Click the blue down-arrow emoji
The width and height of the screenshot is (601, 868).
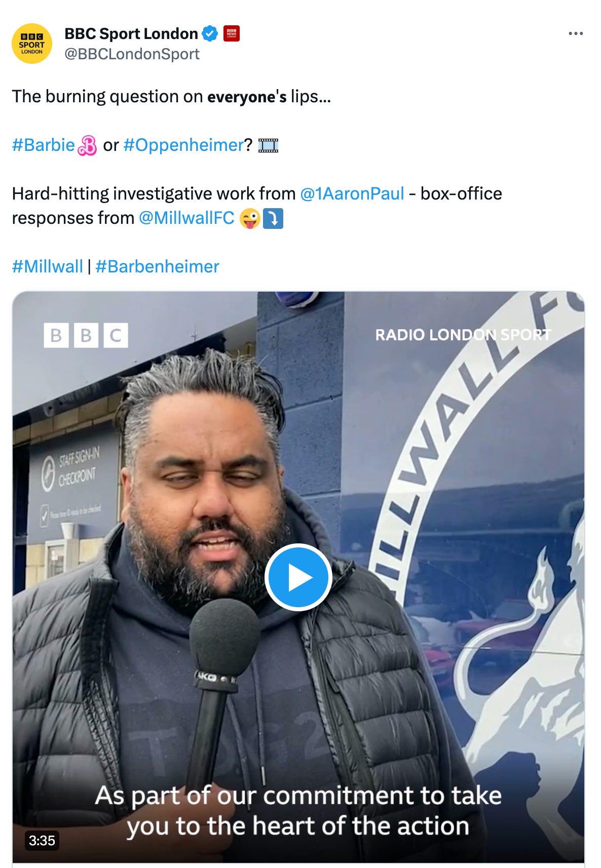[x=273, y=218]
